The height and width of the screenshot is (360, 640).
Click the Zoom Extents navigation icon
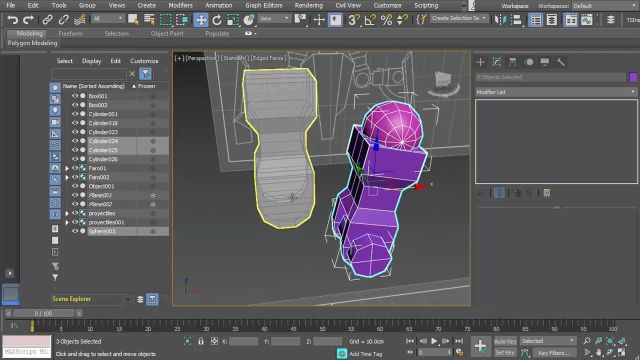610,341
